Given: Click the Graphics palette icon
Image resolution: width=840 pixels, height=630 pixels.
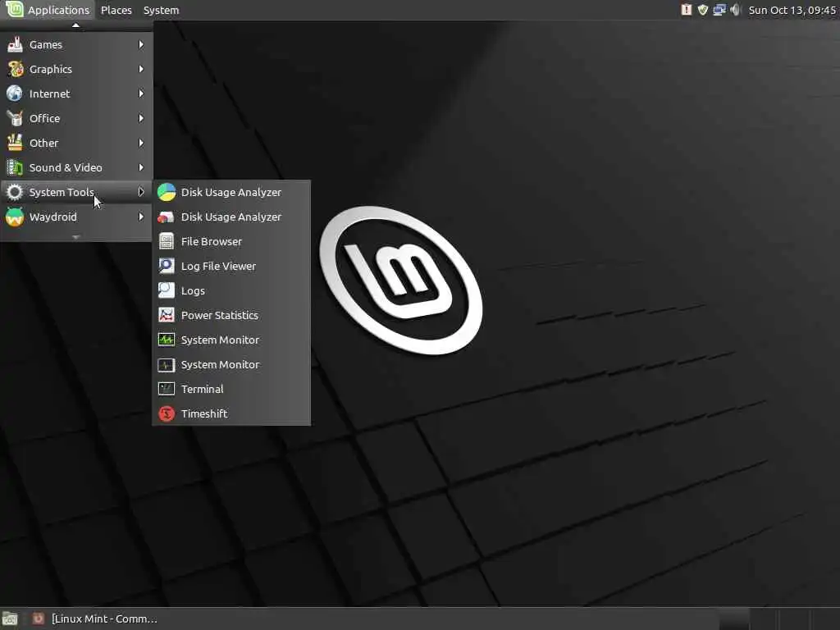Looking at the screenshot, I should [x=15, y=69].
